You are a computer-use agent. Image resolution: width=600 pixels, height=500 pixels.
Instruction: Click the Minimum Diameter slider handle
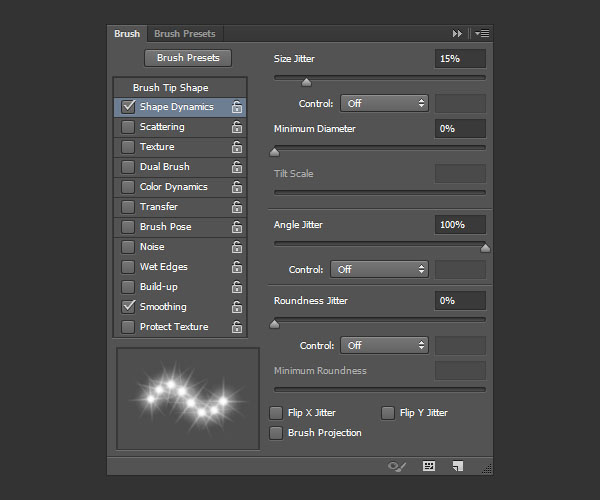pyautogui.click(x=274, y=152)
